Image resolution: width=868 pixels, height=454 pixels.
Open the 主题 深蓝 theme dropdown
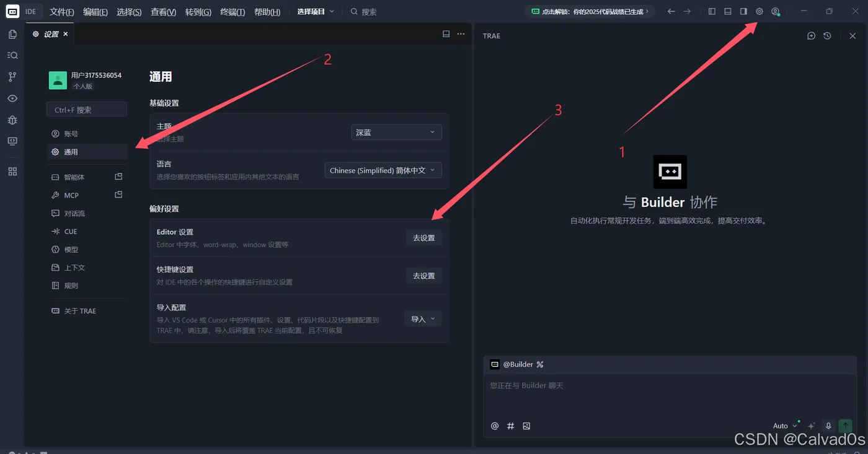pos(396,132)
